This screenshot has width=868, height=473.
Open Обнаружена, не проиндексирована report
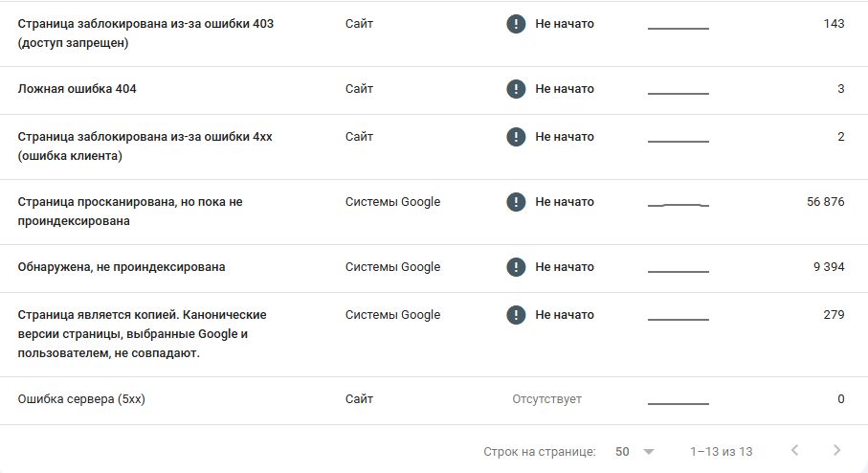coord(434,269)
